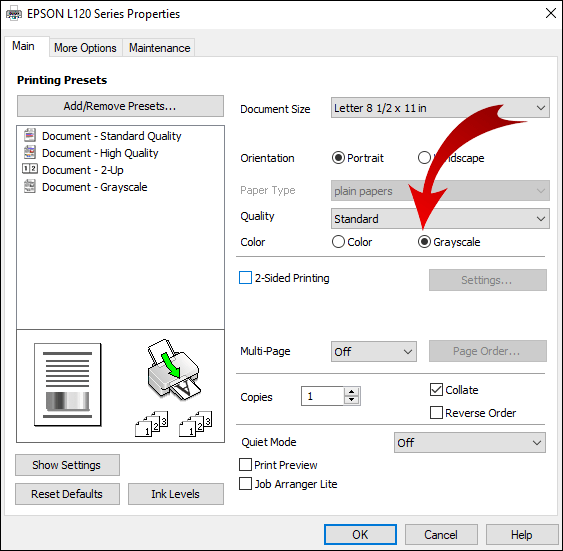The width and height of the screenshot is (563, 551).
Task: Select Portrait orientation
Action: pyautogui.click(x=338, y=158)
